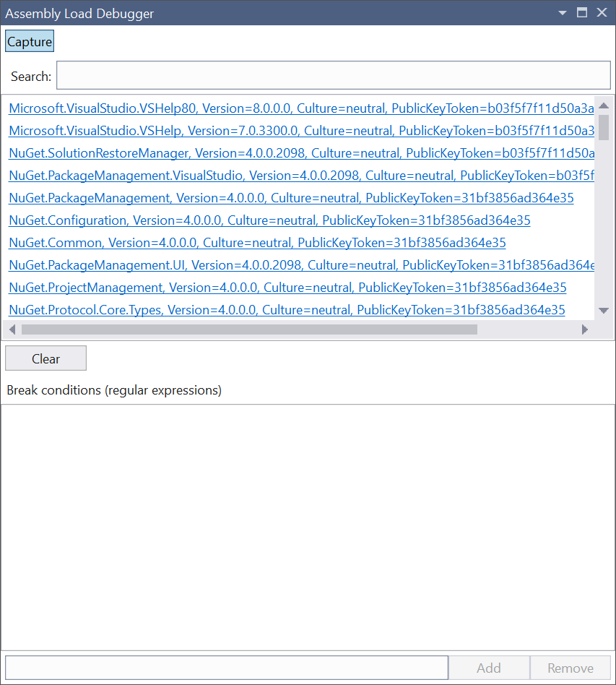
Task: Open the NuGet.Configuration assembly link
Action: (269, 220)
